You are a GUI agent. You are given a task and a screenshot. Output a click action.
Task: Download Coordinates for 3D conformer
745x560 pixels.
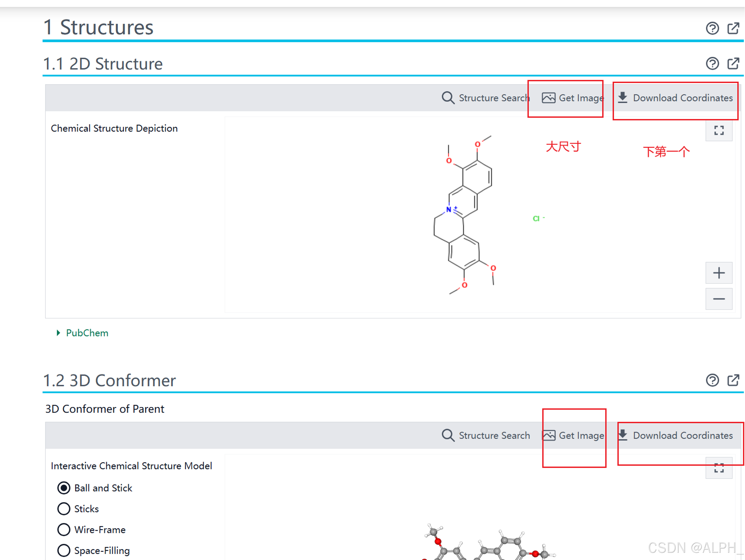(x=675, y=435)
